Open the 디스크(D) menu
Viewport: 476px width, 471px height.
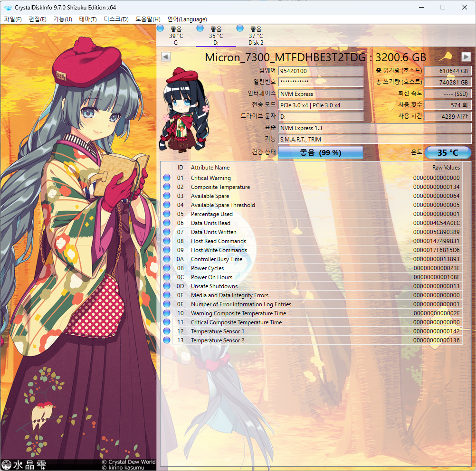pyautogui.click(x=116, y=19)
